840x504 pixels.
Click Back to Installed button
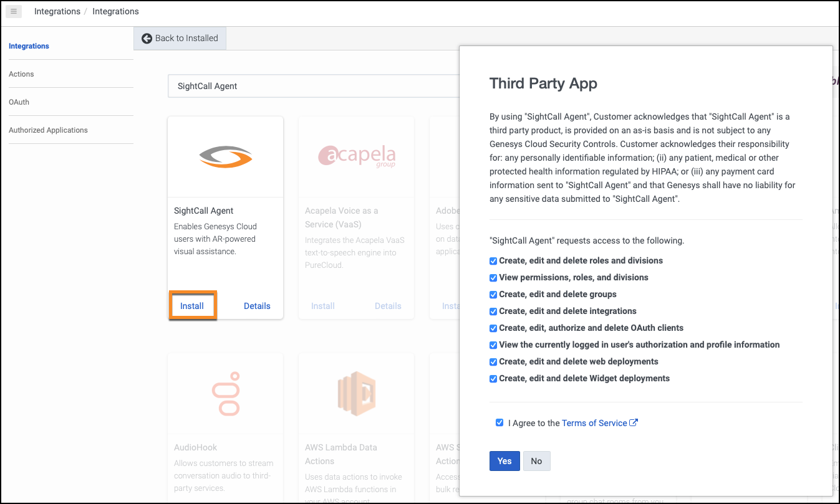(180, 39)
